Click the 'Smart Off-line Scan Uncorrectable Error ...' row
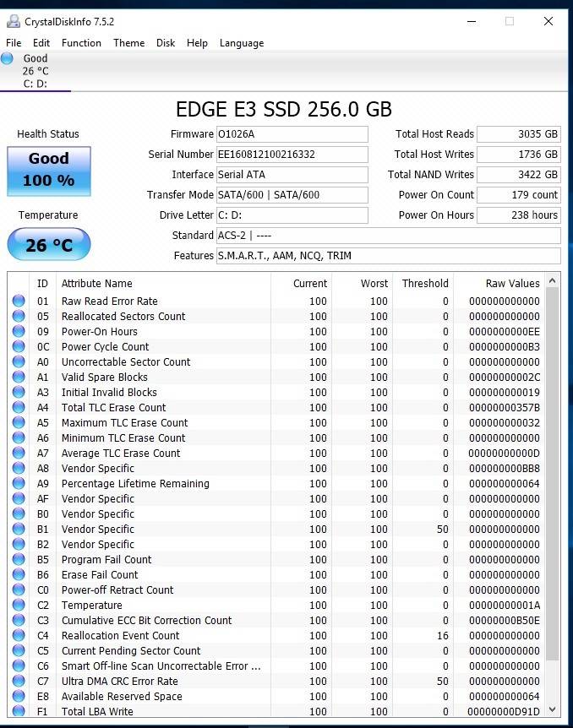The height and width of the screenshot is (728, 573). (x=276, y=666)
